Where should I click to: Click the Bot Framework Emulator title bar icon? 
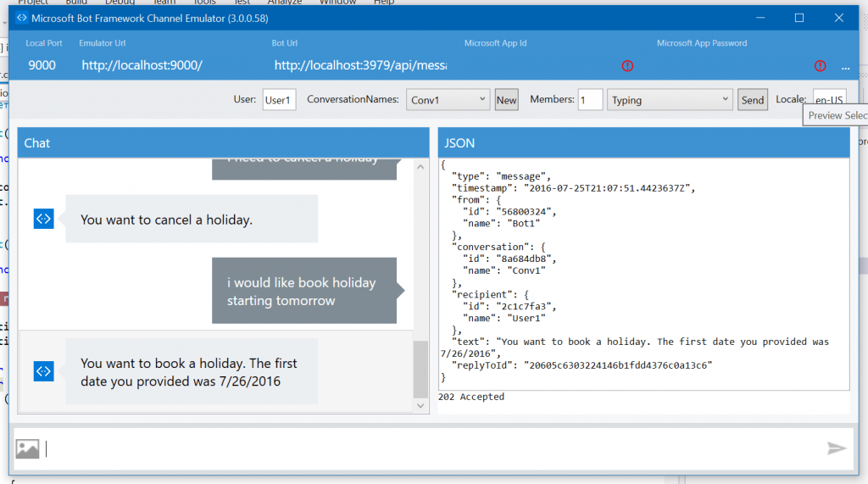[21, 18]
